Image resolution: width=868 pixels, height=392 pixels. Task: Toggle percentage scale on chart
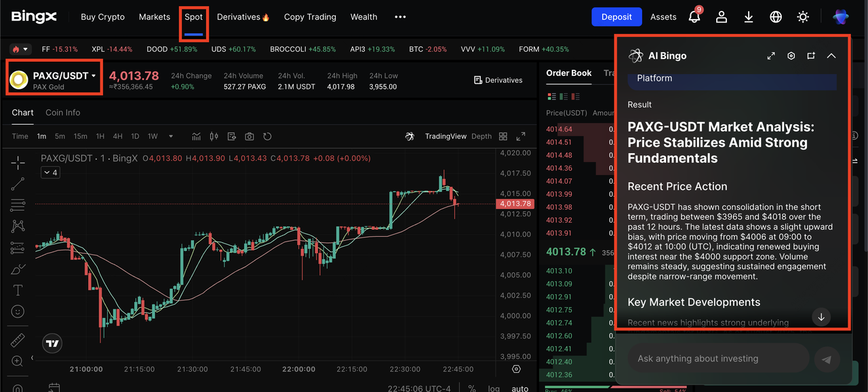[x=472, y=389]
